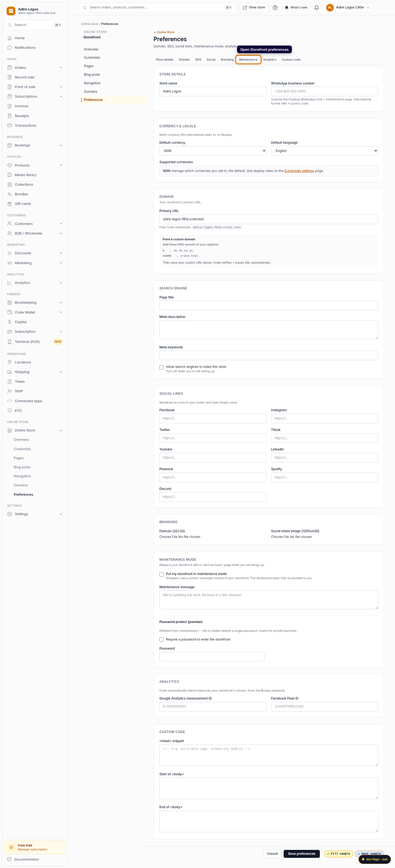Expand the Orders menu chevron
This screenshot has height=868, width=395.
point(61,68)
